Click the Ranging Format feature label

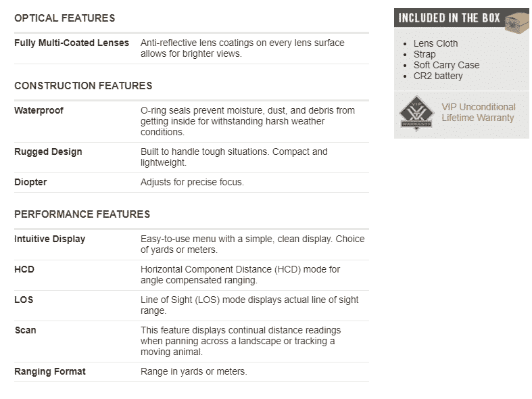pos(49,371)
